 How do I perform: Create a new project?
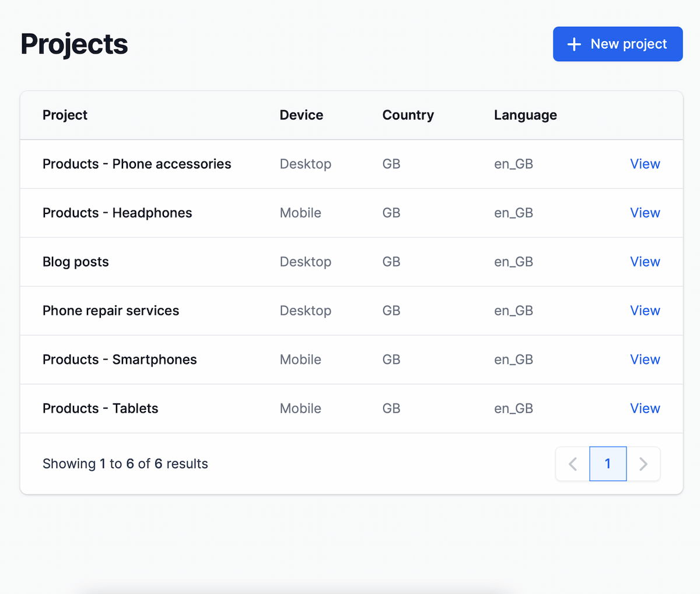(617, 44)
